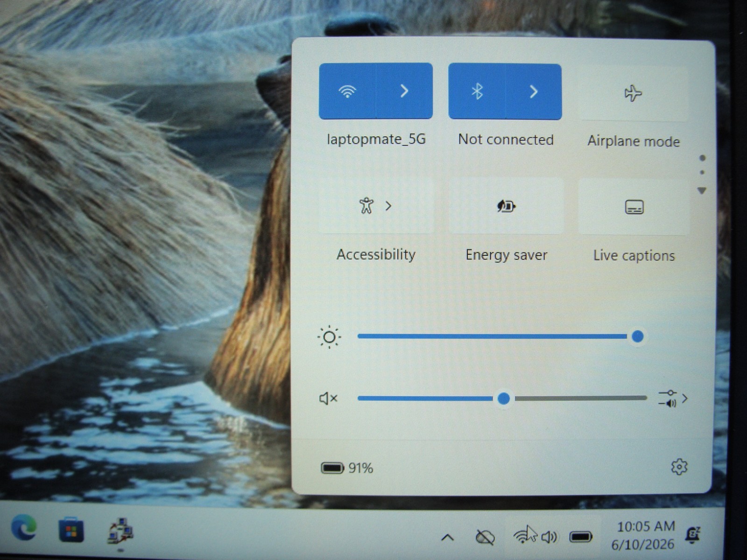
Task: Open Microsoft Store from the taskbar
Action: [71, 531]
